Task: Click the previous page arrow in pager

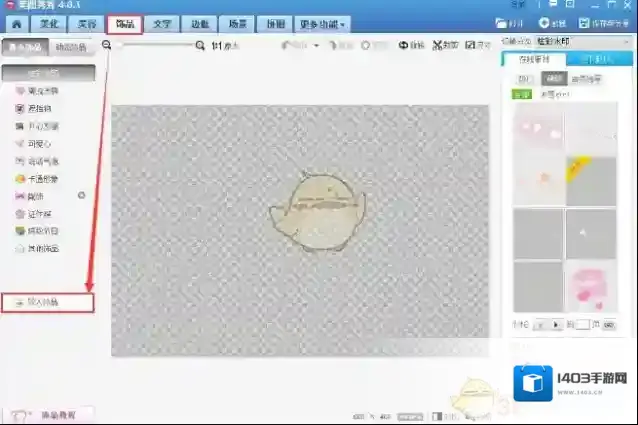Action: point(541,325)
